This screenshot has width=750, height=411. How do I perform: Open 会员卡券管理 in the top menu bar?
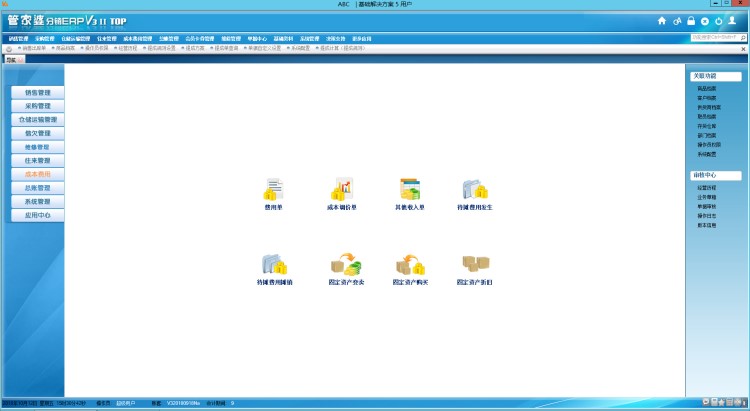[200, 38]
